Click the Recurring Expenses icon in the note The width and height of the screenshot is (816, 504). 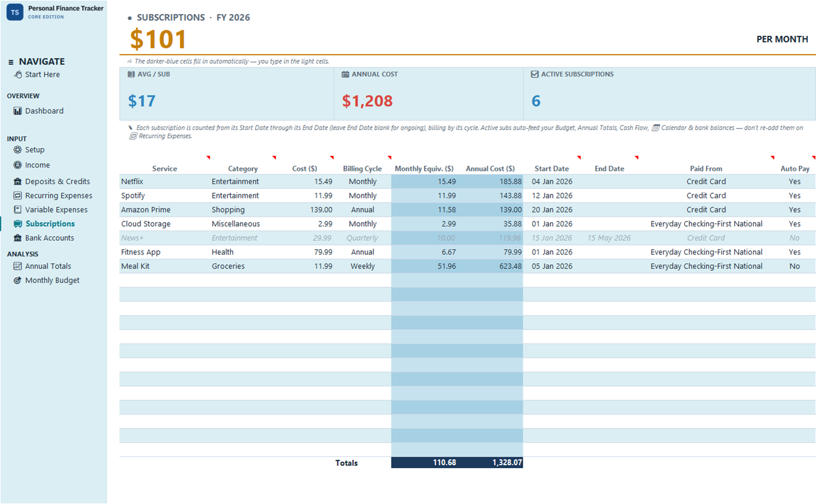tap(133, 136)
